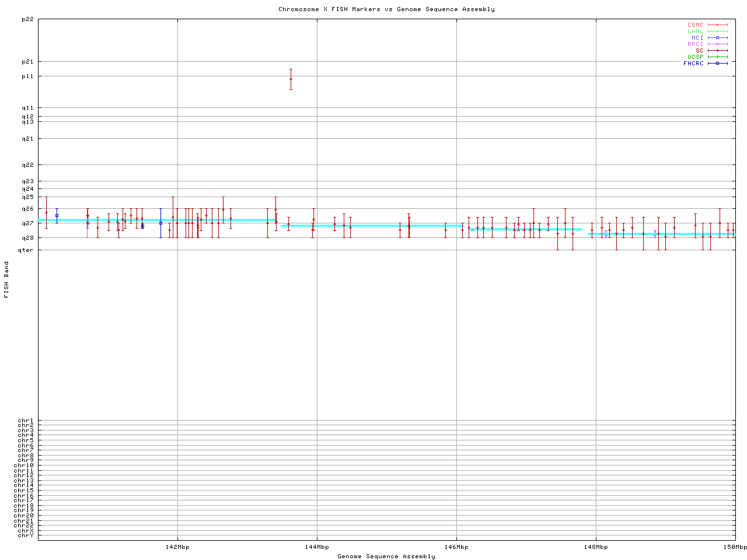
Task: Click the SC legend red marker
Action: point(717,51)
